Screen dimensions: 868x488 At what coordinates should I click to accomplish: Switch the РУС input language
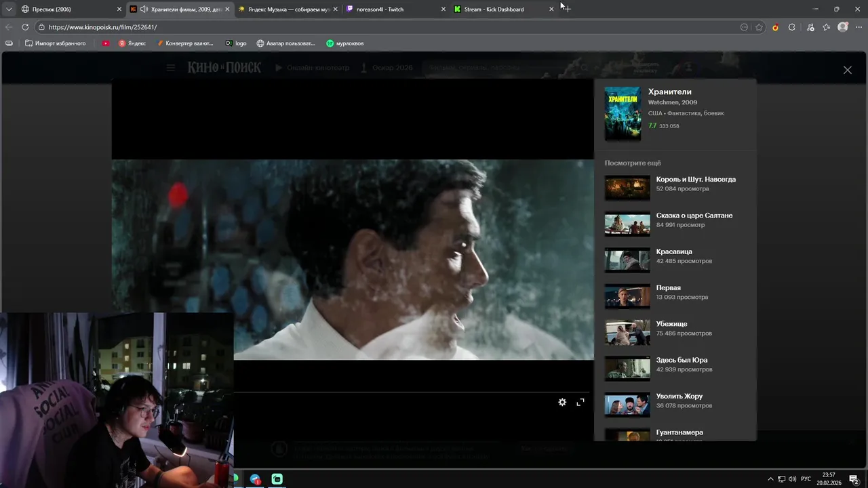point(806,479)
